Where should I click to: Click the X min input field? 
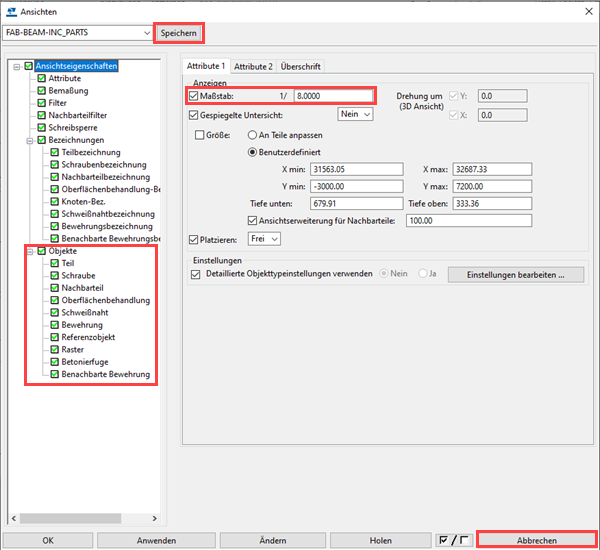(x=356, y=169)
